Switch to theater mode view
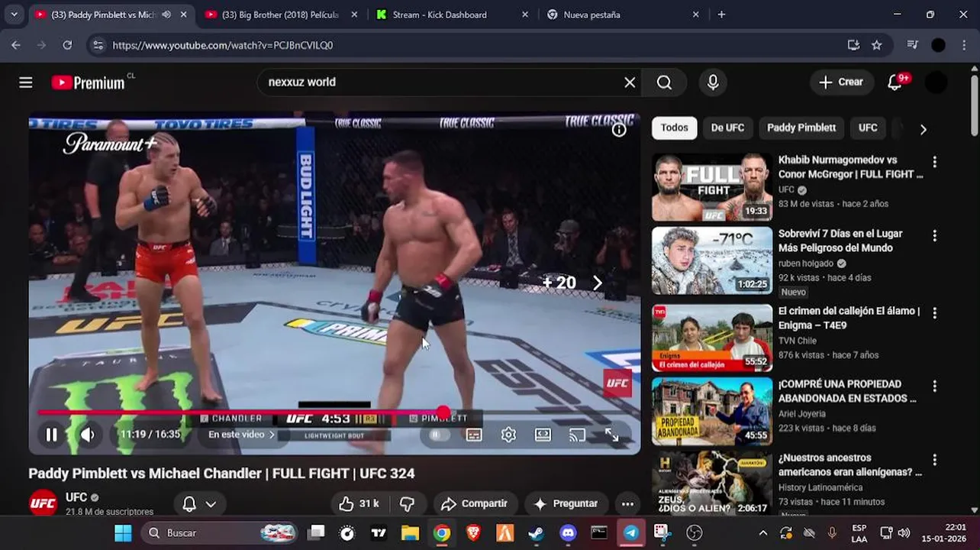Viewport: 980px width, 550px height. (543, 435)
